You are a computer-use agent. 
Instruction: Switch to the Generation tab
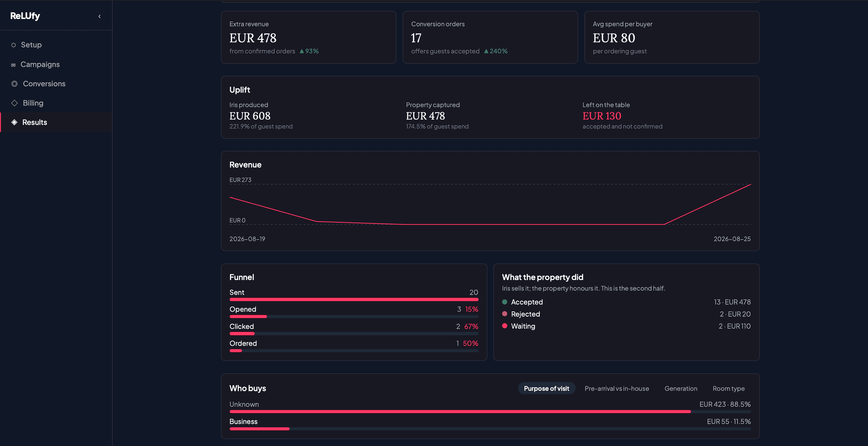pyautogui.click(x=681, y=388)
